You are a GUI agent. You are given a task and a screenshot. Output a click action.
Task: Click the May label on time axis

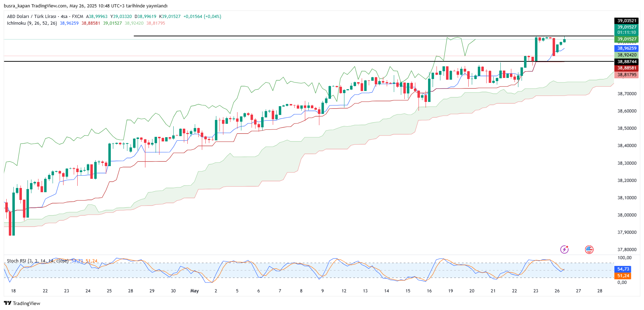pyautogui.click(x=194, y=291)
